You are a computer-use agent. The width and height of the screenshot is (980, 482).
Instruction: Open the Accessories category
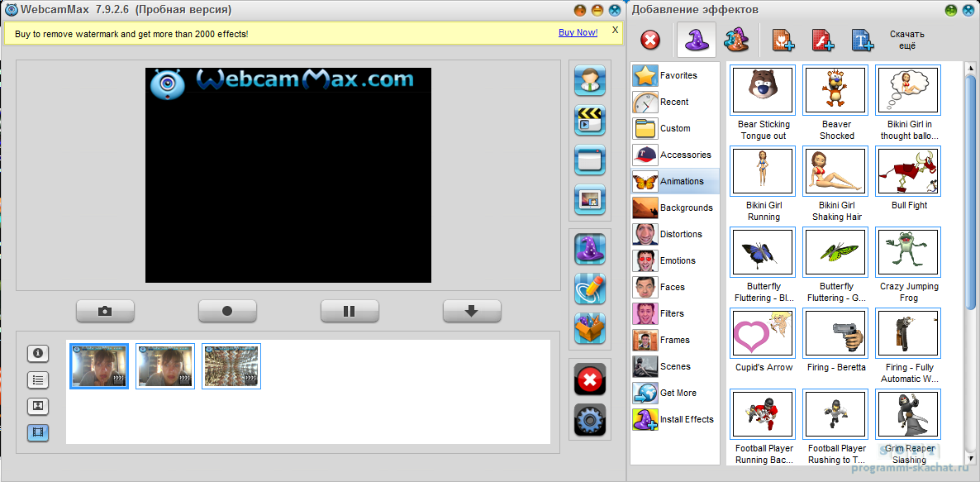tap(675, 155)
